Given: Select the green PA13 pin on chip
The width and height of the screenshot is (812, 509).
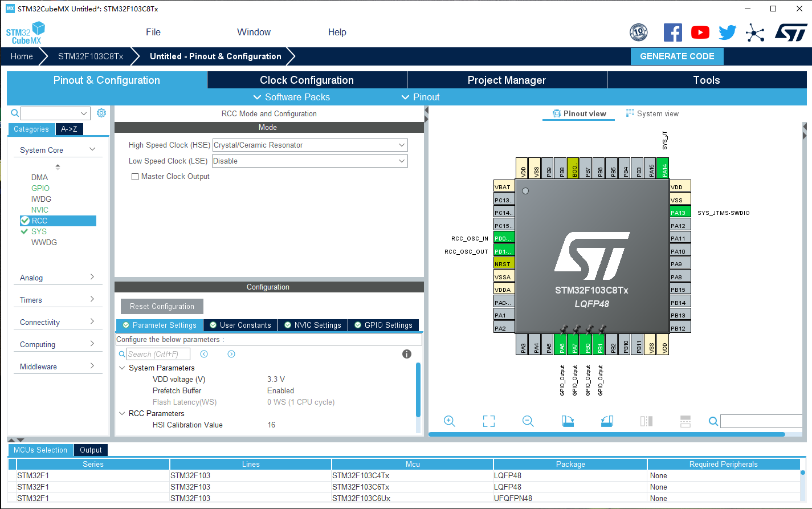Looking at the screenshot, I should point(680,212).
